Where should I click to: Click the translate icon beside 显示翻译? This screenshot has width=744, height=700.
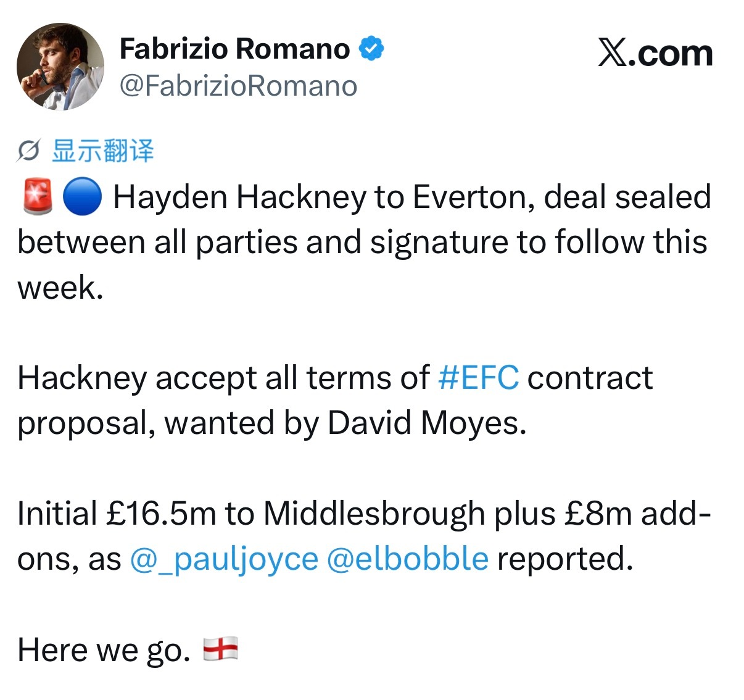(28, 150)
